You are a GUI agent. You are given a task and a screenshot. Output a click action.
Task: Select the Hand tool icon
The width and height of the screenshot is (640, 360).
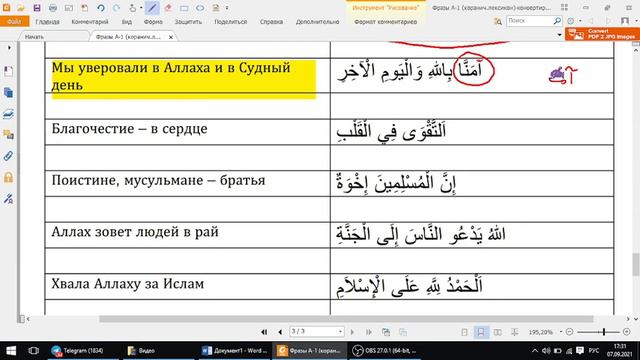(x=133, y=8)
